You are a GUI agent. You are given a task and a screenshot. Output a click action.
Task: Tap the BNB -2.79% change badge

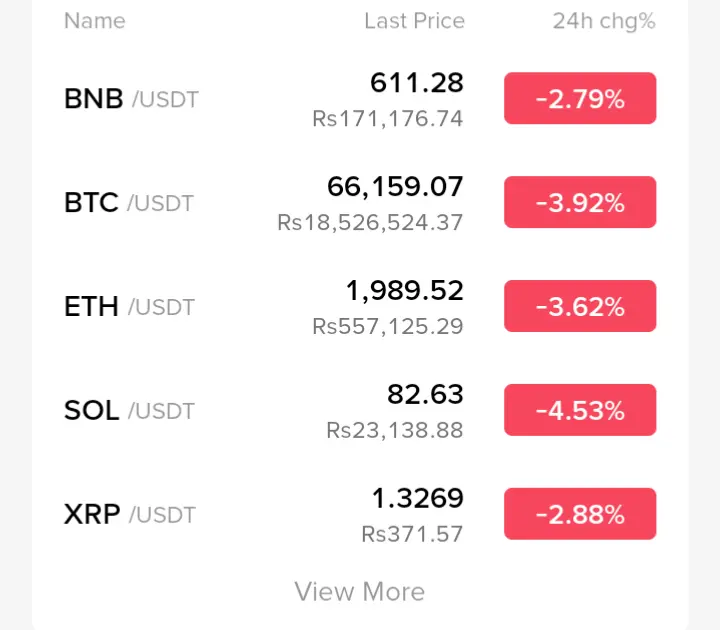pos(580,99)
